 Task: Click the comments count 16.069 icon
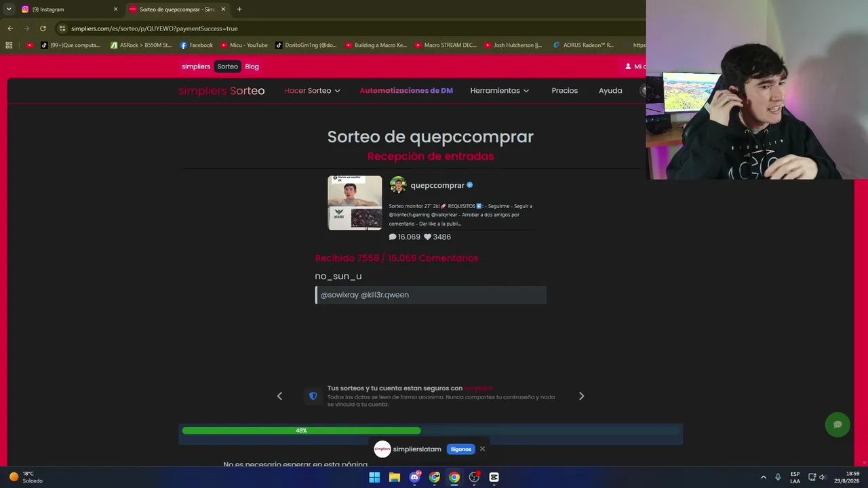[x=393, y=237]
